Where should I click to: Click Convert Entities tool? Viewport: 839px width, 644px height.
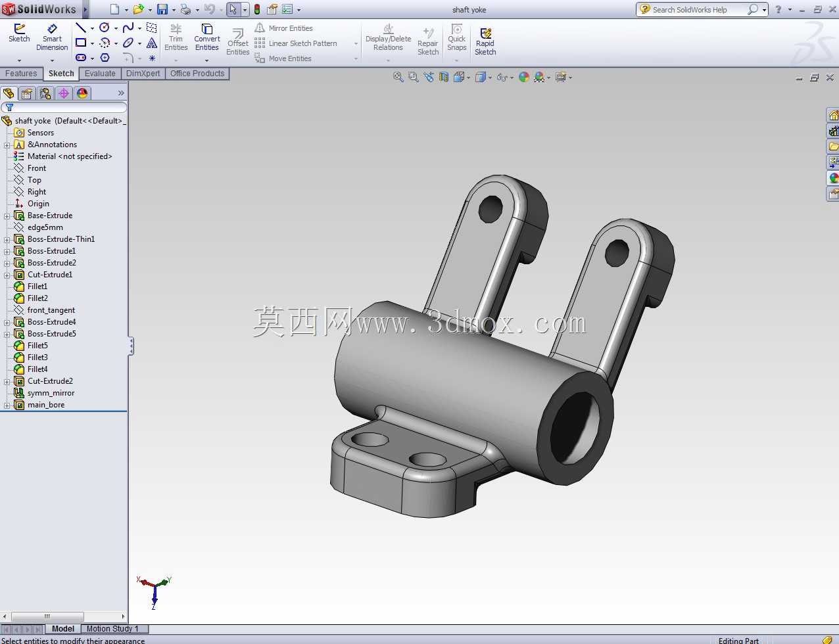point(206,37)
